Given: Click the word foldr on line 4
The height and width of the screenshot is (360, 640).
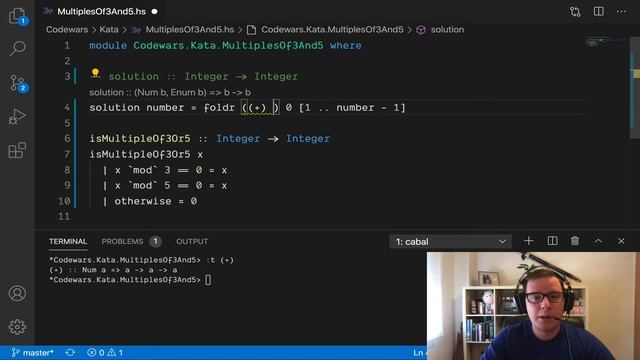Looking at the screenshot, I should (x=219, y=108).
